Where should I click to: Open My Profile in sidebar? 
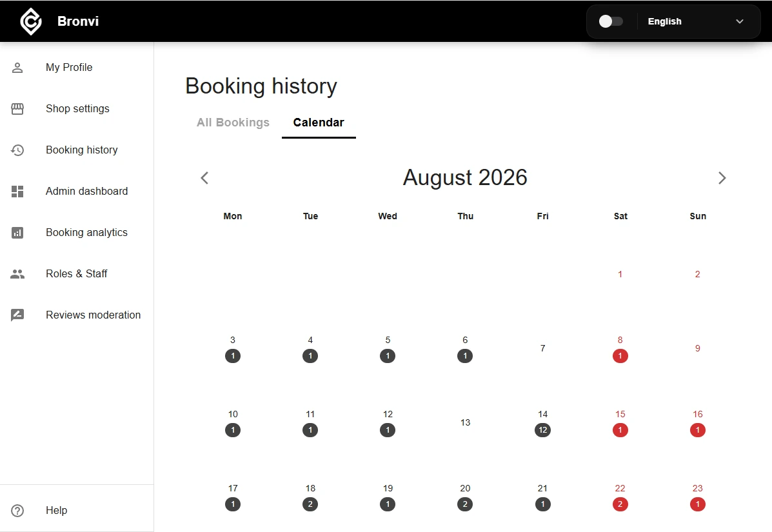[76, 68]
